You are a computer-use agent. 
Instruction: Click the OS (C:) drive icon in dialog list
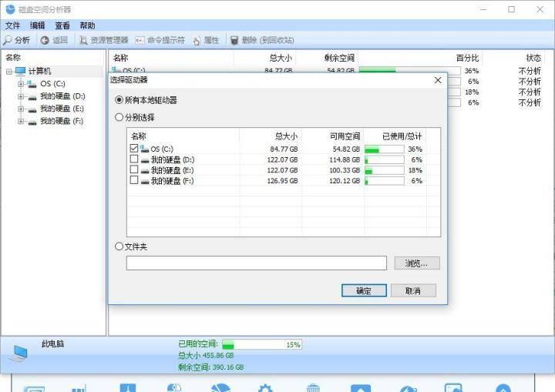144,149
